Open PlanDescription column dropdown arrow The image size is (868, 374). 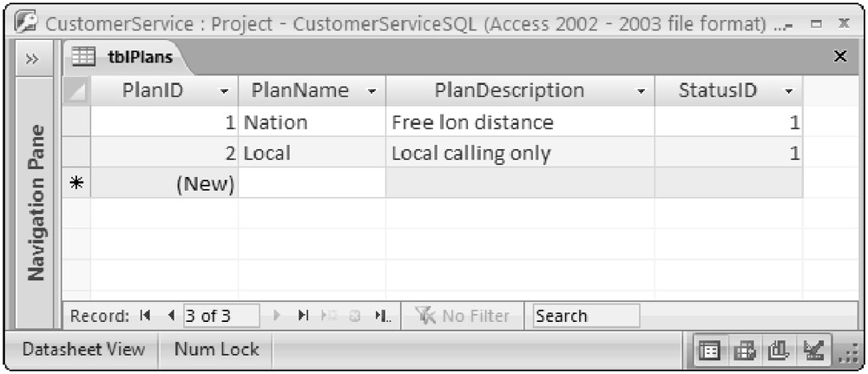click(x=641, y=91)
